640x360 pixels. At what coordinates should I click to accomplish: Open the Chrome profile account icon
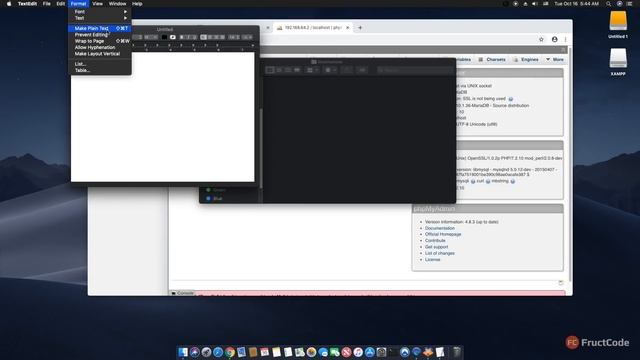[x=554, y=40]
